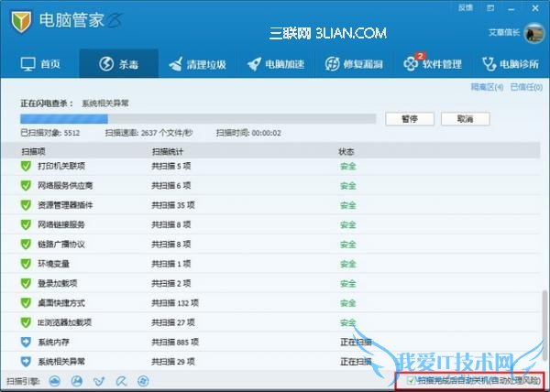Image resolution: width=550 pixels, height=392 pixels.
Task: Click the green shield next to 链路广播协议
Action: click(x=26, y=245)
